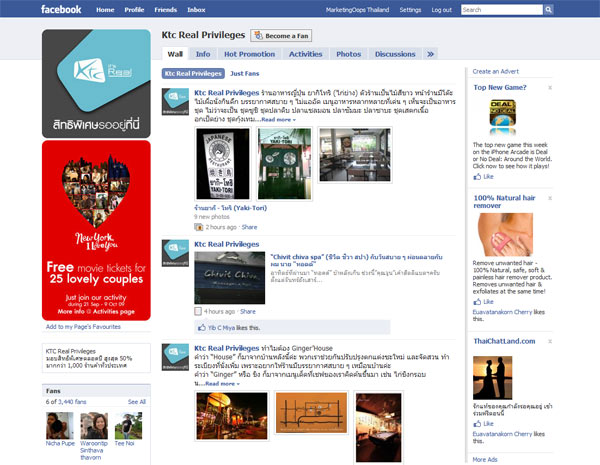Open fan Nicha Pupe's profile photo
Viewport: 600px width, 465px height.
pyautogui.click(x=59, y=426)
